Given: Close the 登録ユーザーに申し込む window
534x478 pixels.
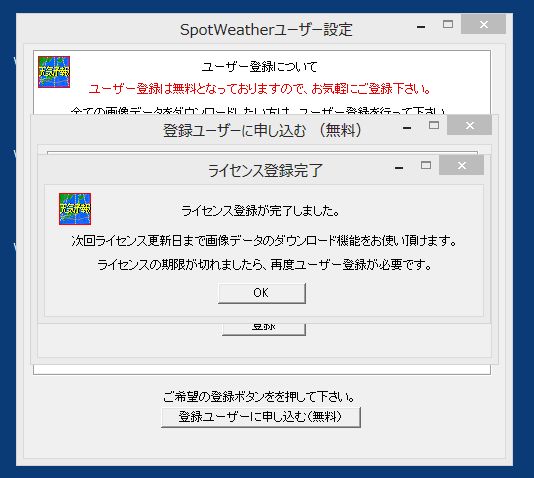Looking at the screenshot, I should [470, 126].
